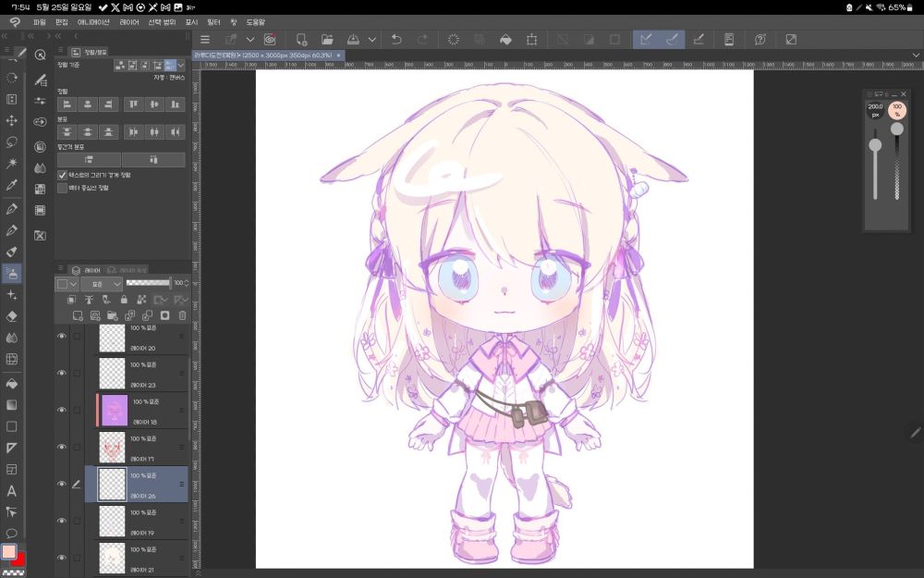Viewport: 924px width, 578px height.
Task: Click the Clip Studio swirl icon in command bar
Action: pyautogui.click(x=270, y=40)
